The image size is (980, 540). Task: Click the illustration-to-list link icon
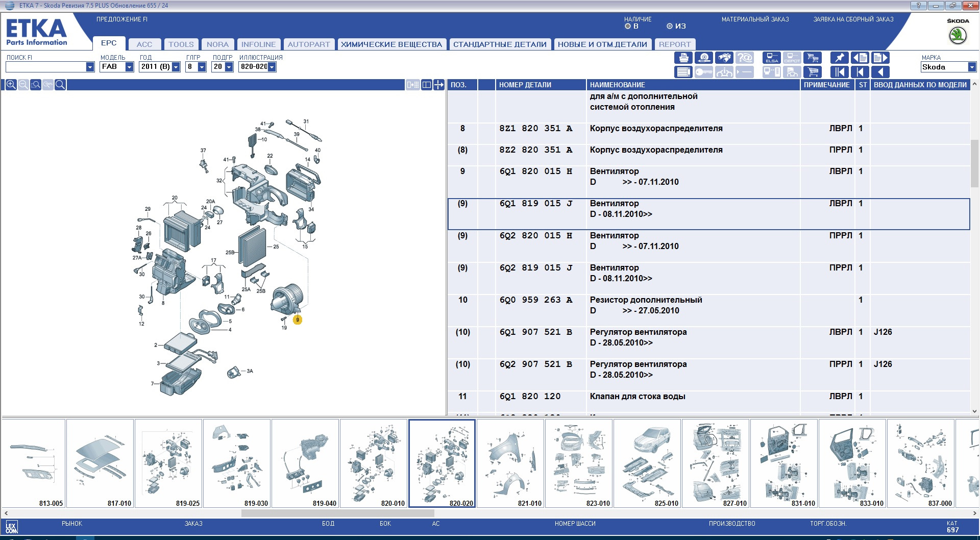point(413,85)
